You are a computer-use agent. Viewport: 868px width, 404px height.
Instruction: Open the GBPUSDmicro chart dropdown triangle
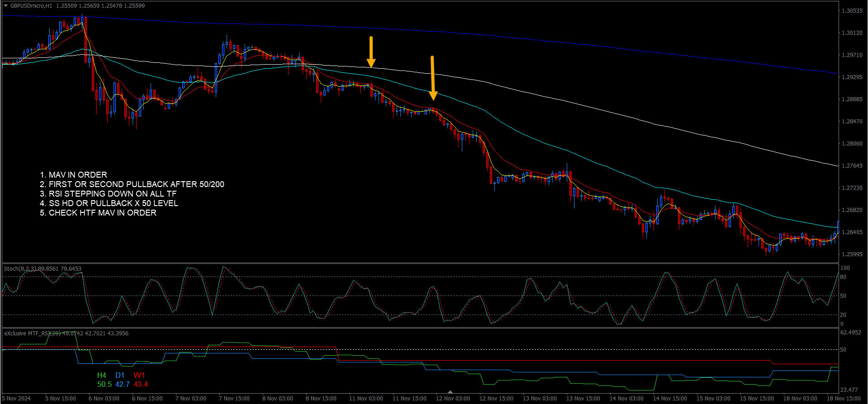coord(6,6)
